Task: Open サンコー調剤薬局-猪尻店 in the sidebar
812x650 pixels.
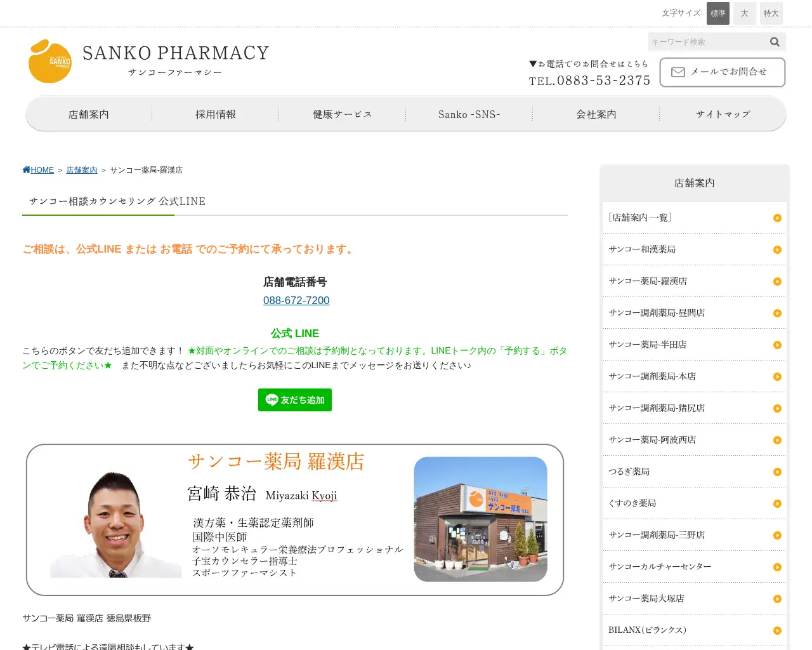Action: (x=695, y=408)
